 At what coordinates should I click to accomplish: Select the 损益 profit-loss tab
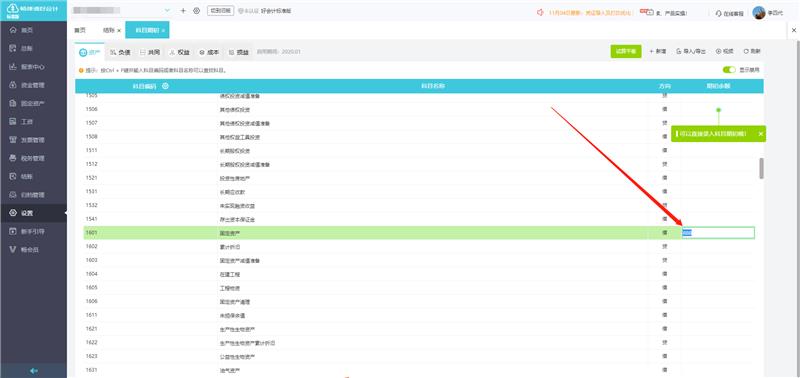coord(239,52)
